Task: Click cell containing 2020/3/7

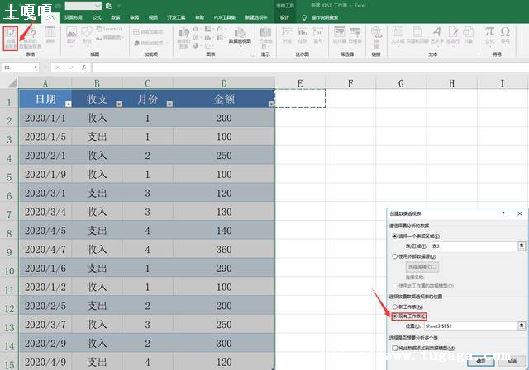Action: [x=45, y=324]
